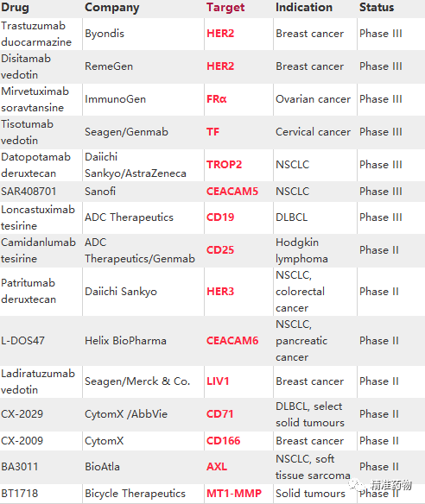425x504 pixels.
Task: Click the CD166 target label
Action: pos(223,441)
